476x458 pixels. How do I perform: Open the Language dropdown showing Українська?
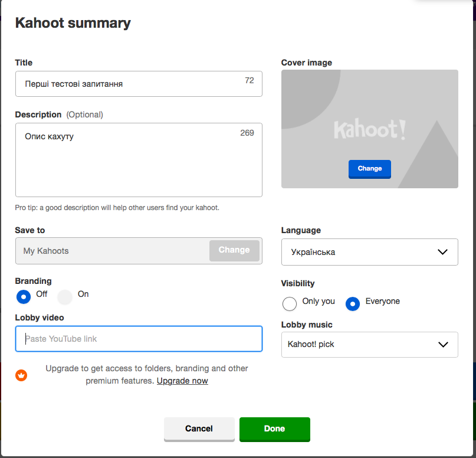tap(369, 252)
